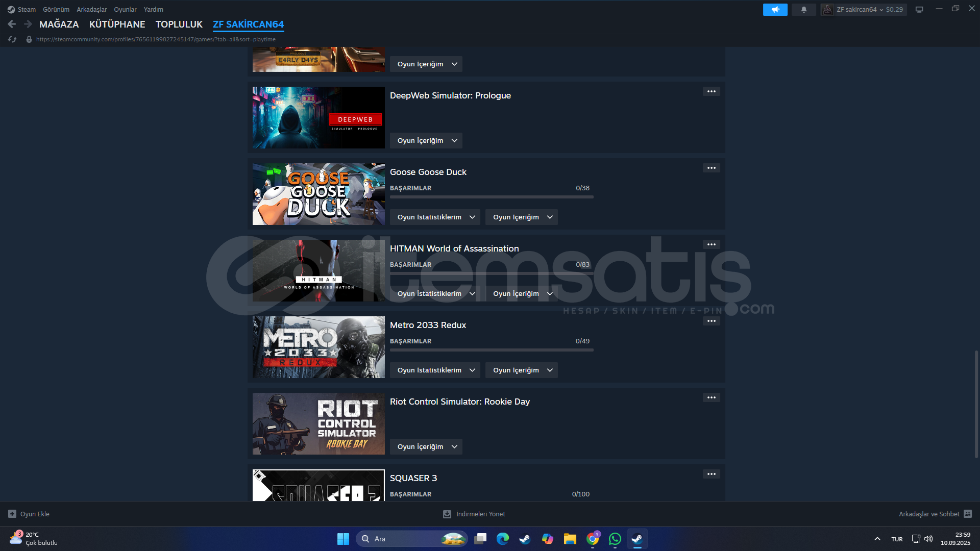Screen dimensions: 980x551
Task: Open Copilot from the taskbar
Action: [548, 539]
